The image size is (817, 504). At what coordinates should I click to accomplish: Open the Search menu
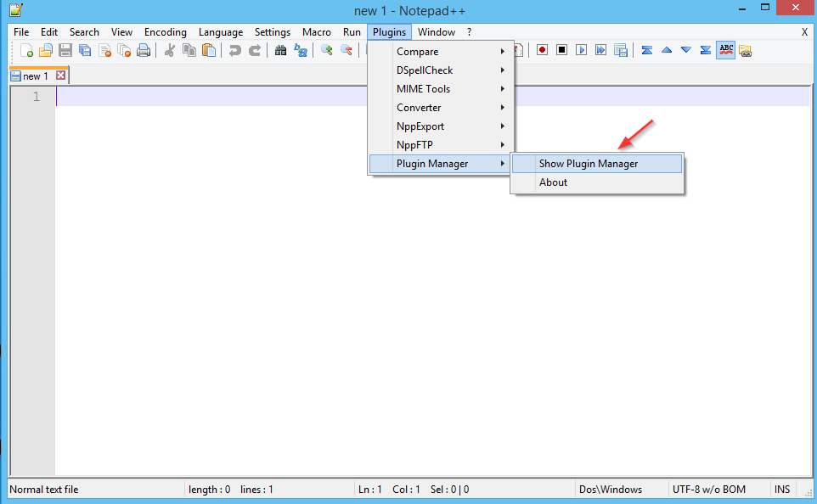[x=84, y=32]
